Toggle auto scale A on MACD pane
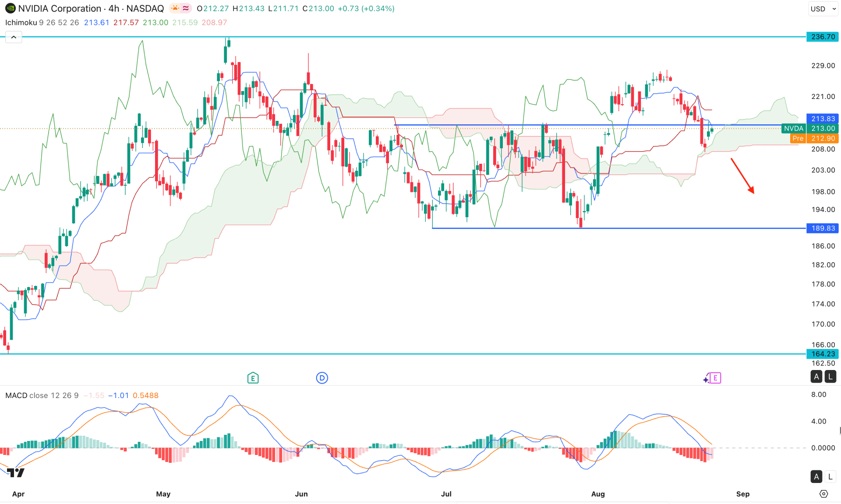The height and width of the screenshot is (504, 841). click(x=816, y=477)
